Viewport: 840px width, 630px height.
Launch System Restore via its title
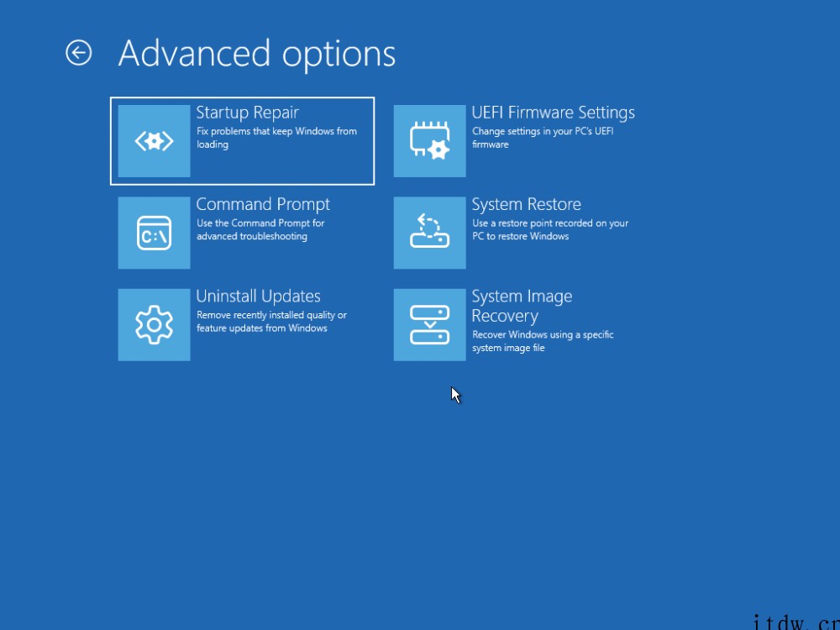coord(526,204)
